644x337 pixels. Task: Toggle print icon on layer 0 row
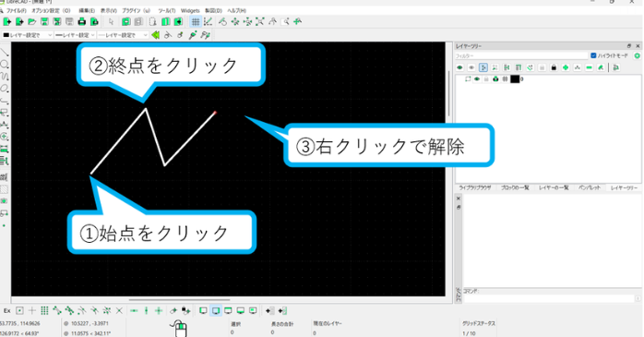tap(495, 78)
